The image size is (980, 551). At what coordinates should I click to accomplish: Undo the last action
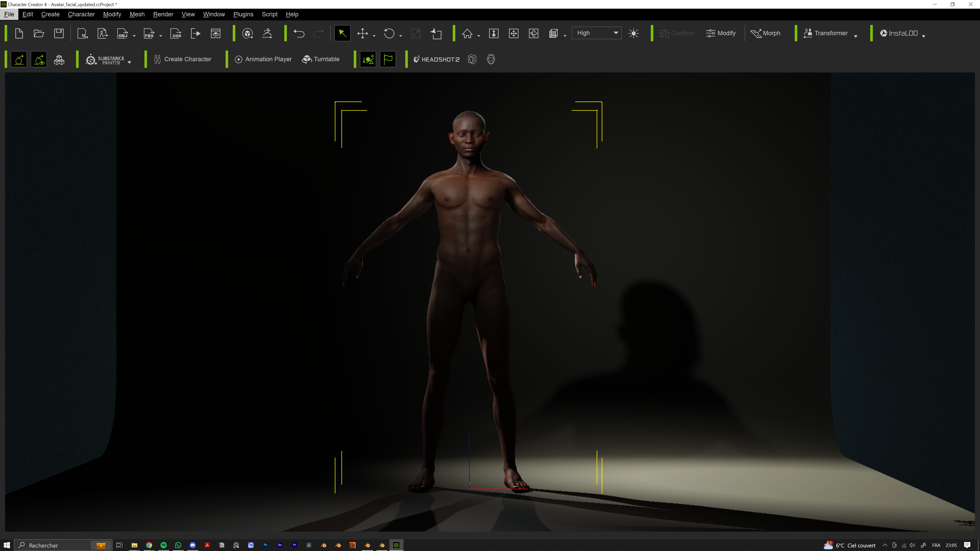tap(299, 33)
